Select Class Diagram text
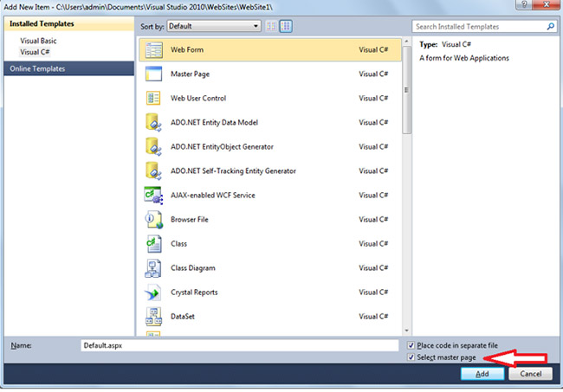 (193, 268)
